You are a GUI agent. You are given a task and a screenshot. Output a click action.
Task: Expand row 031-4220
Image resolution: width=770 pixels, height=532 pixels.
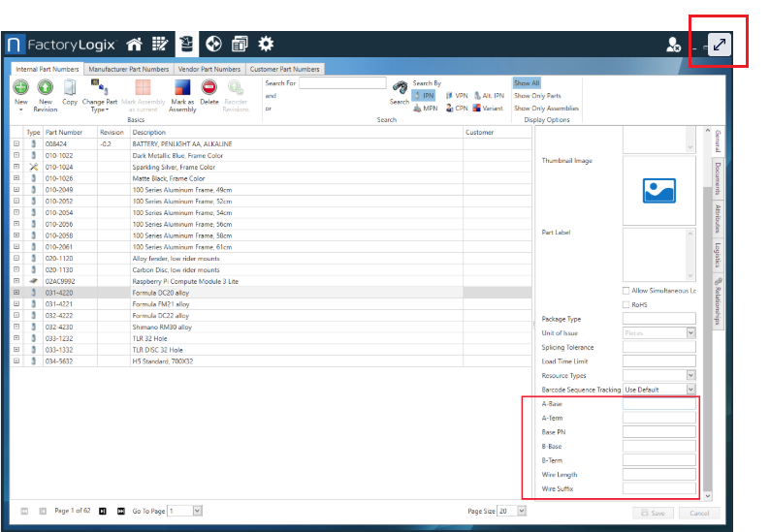coord(16,293)
